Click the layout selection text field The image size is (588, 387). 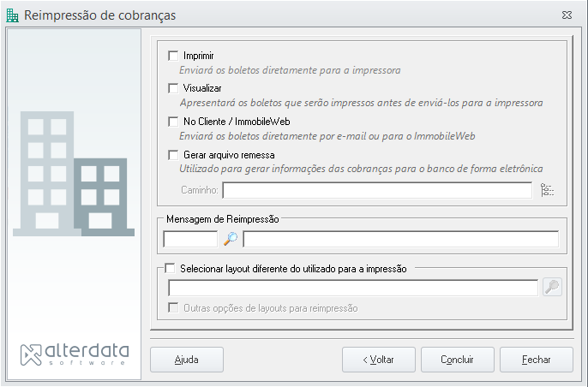coord(353,288)
